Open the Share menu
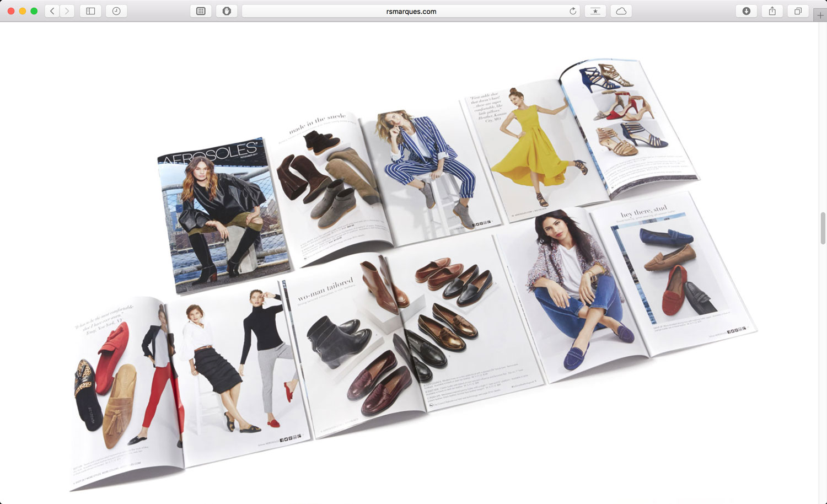 click(x=772, y=11)
